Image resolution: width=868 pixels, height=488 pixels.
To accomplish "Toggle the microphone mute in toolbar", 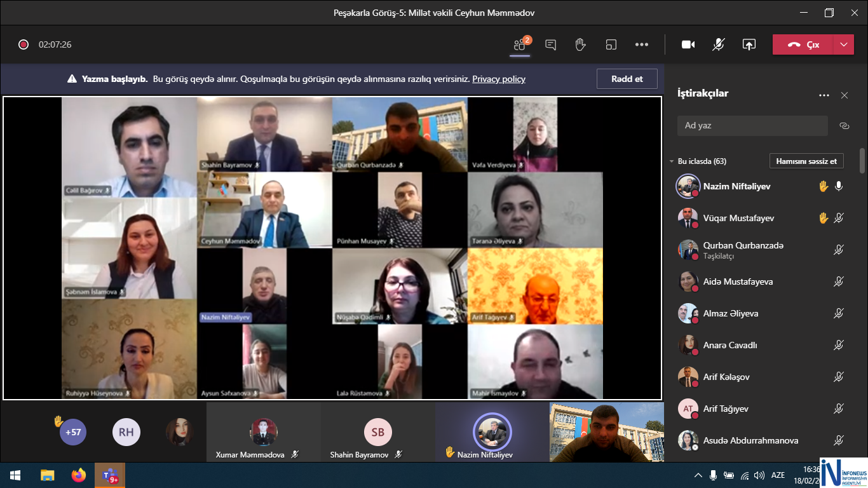I will tap(719, 44).
